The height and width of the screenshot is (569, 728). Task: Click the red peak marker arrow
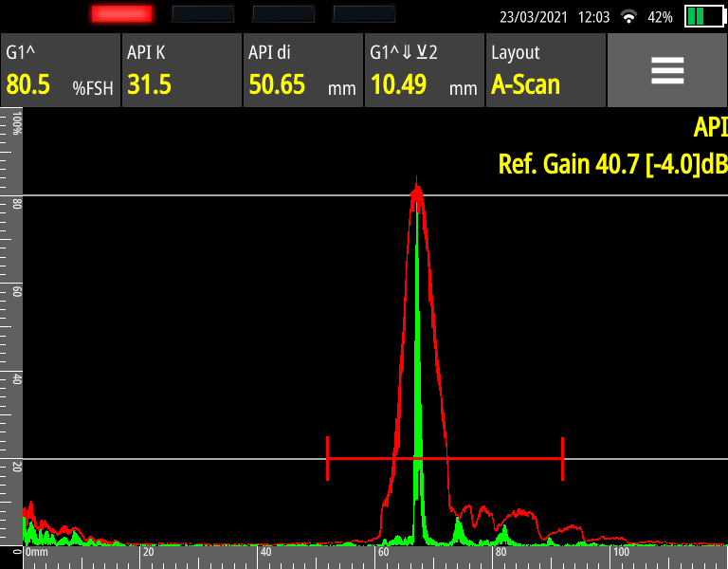coord(416,193)
